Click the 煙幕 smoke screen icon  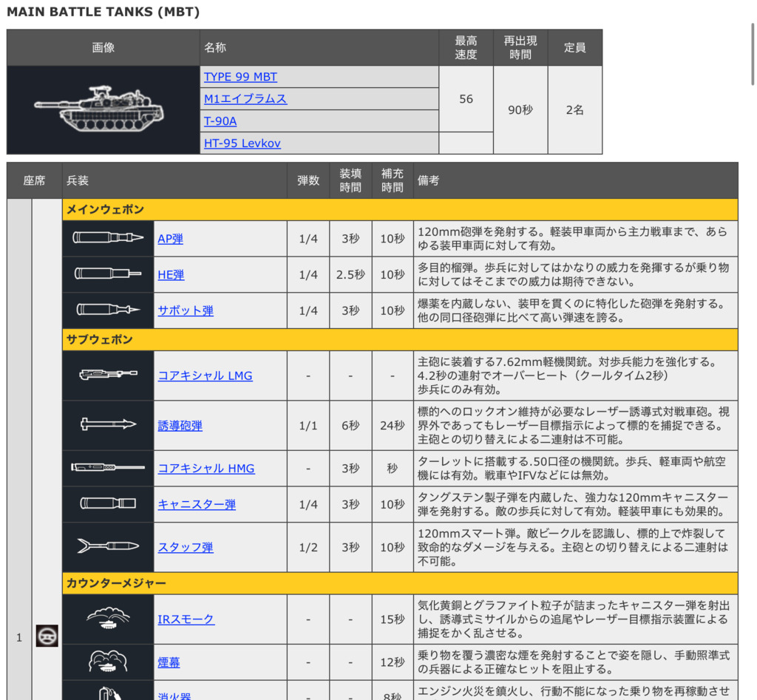(x=108, y=662)
